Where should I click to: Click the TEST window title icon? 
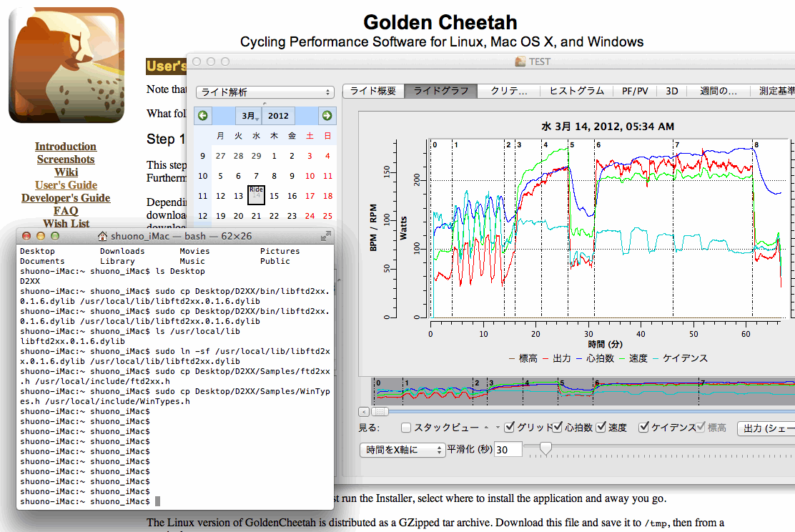[x=520, y=61]
